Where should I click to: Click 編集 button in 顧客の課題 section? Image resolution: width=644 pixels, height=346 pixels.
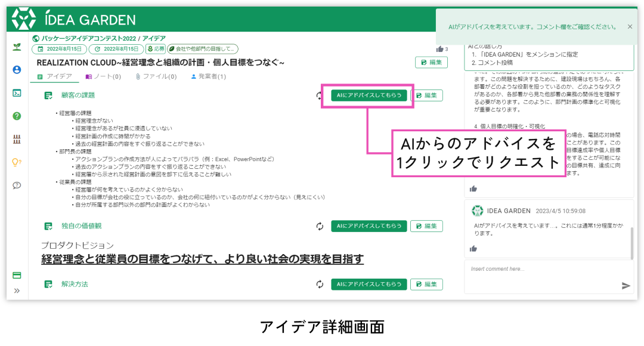point(427,95)
